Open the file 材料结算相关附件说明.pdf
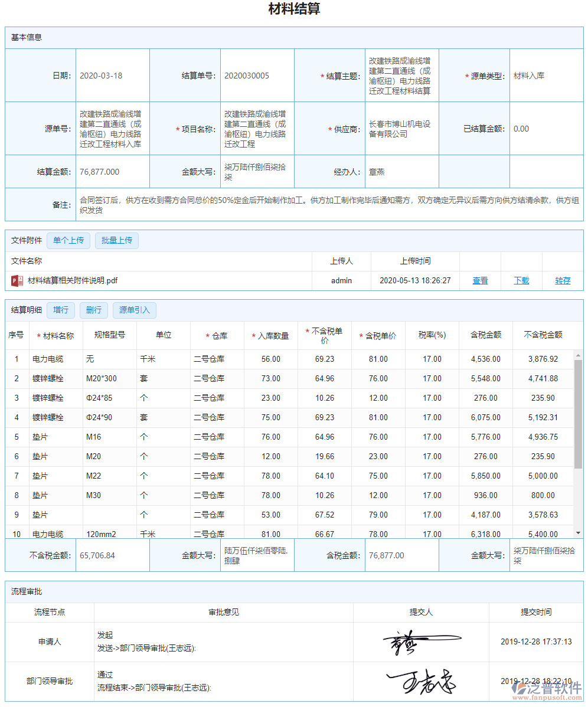The image size is (588, 707). [x=73, y=280]
